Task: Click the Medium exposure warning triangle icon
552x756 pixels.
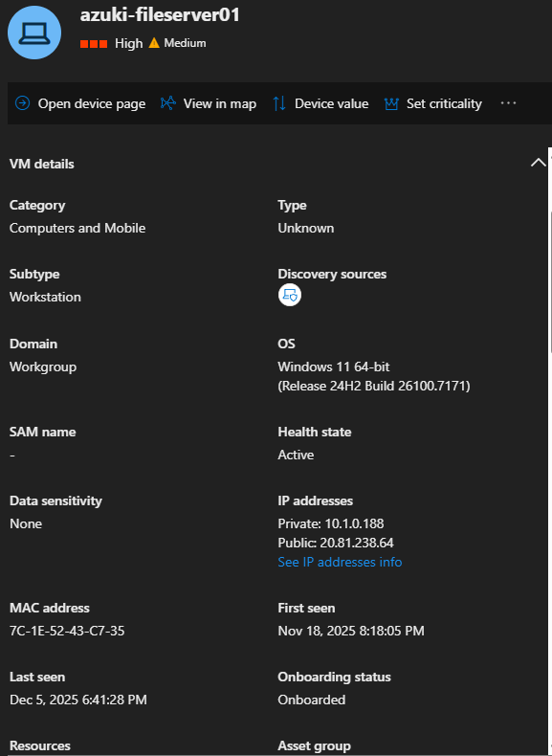Action: coord(154,43)
